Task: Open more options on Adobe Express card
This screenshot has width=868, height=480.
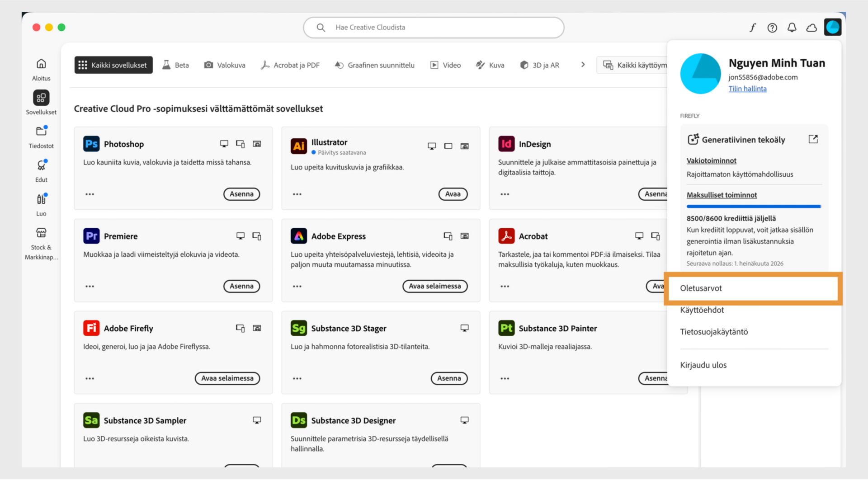Action: point(297,287)
